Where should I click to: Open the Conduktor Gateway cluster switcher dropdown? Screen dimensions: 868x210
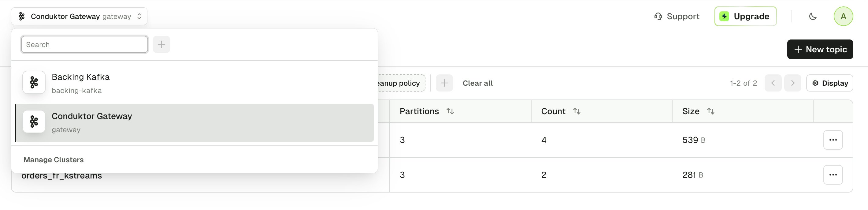tap(79, 16)
